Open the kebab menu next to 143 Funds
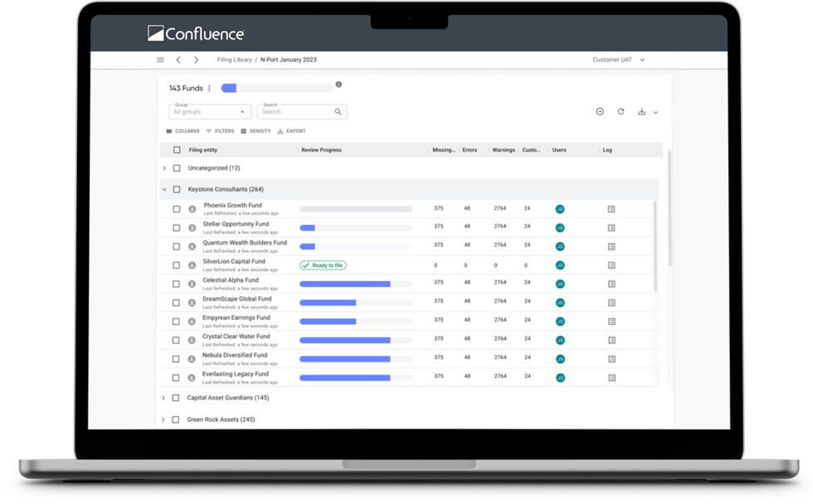 (210, 87)
